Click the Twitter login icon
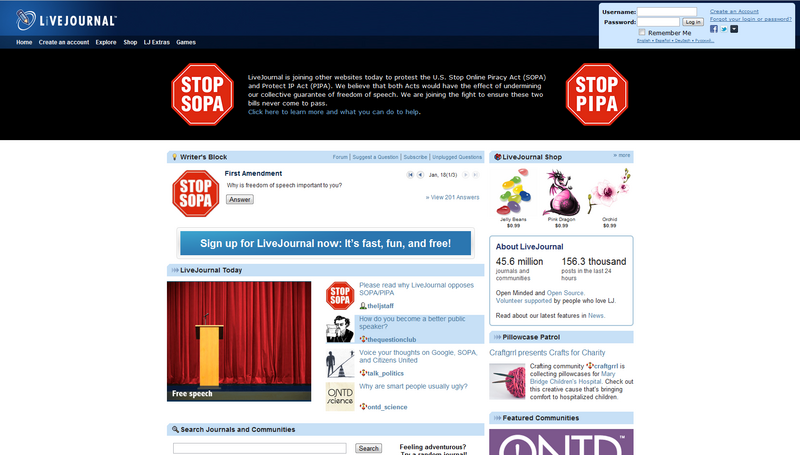Image resolution: width=800 pixels, height=455 pixels. pos(724,29)
